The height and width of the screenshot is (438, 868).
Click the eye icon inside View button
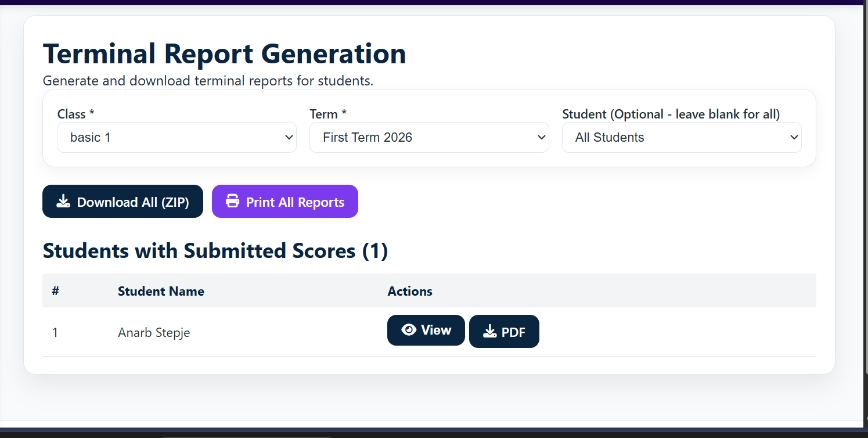(410, 329)
